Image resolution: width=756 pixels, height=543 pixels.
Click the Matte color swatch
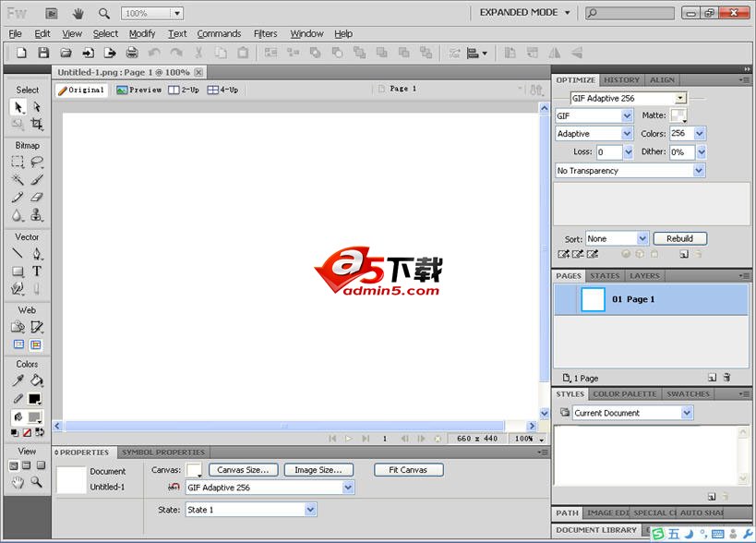(678, 115)
